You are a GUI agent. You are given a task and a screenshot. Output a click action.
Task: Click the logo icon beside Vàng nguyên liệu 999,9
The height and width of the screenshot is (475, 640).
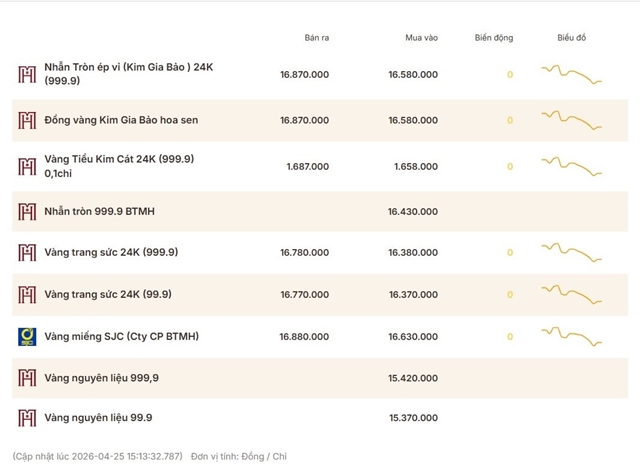point(28,378)
